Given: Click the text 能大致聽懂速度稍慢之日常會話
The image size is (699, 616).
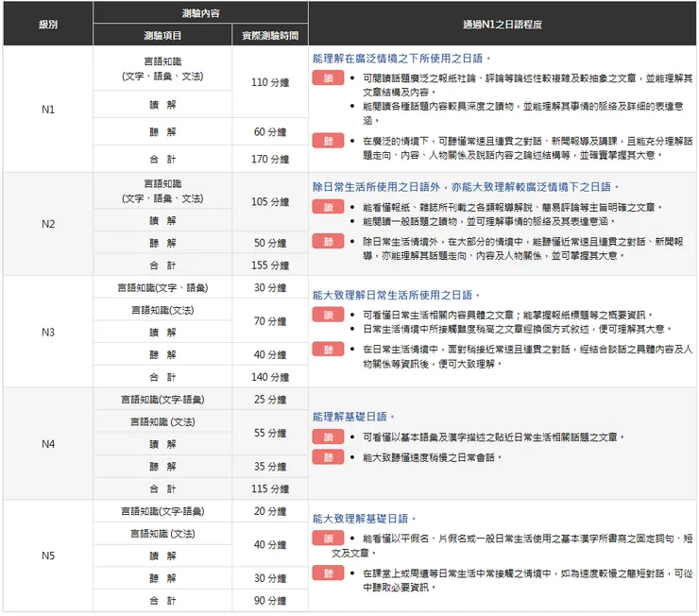Looking at the screenshot, I should pyautogui.click(x=432, y=457).
